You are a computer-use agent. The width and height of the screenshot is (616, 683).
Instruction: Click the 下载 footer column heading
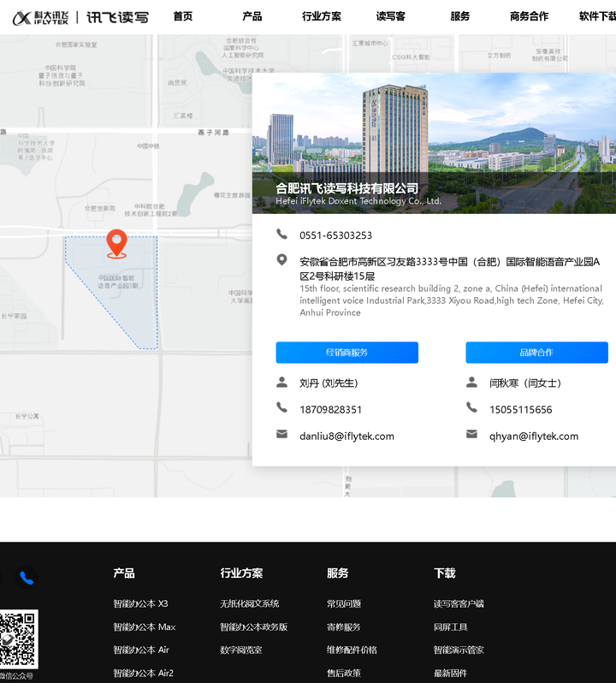point(445,573)
